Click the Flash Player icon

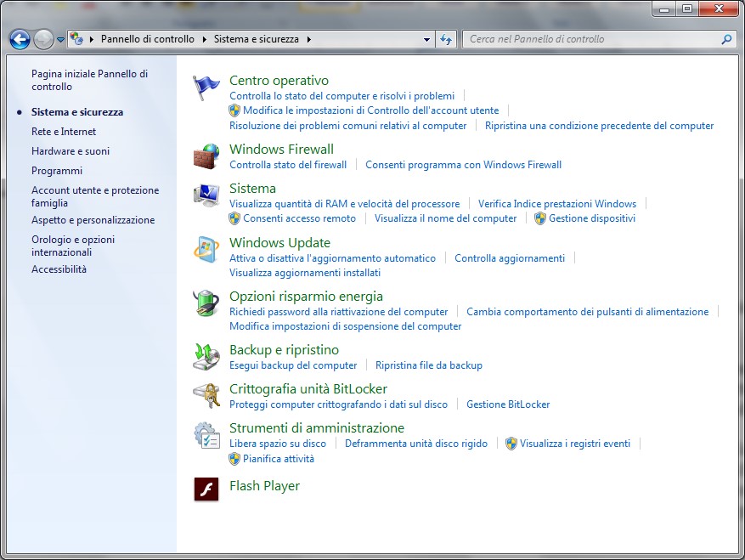pos(206,489)
